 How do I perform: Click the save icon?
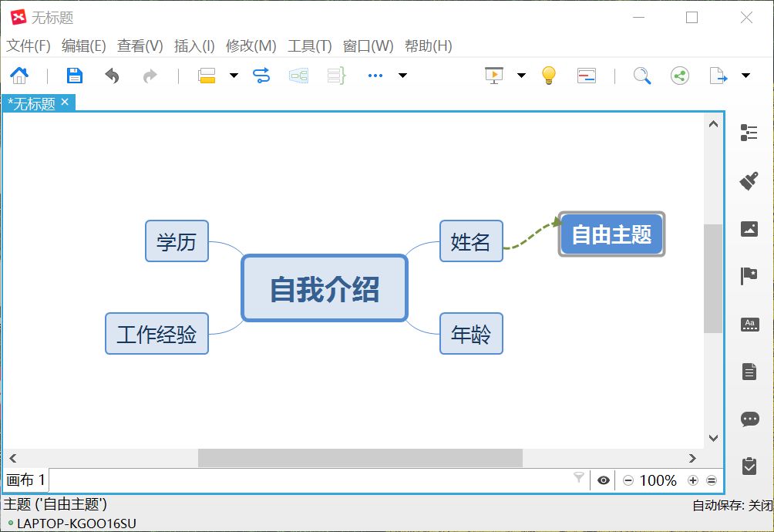point(73,75)
